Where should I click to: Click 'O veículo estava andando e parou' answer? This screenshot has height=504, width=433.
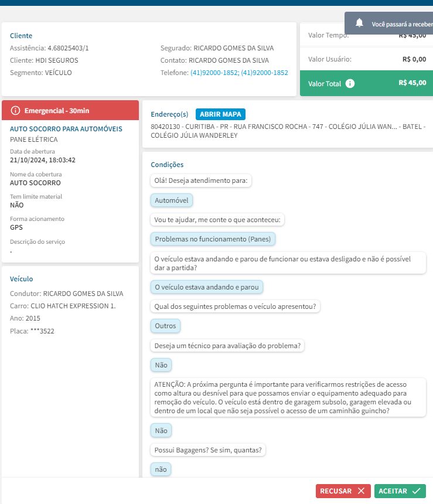coord(207,287)
